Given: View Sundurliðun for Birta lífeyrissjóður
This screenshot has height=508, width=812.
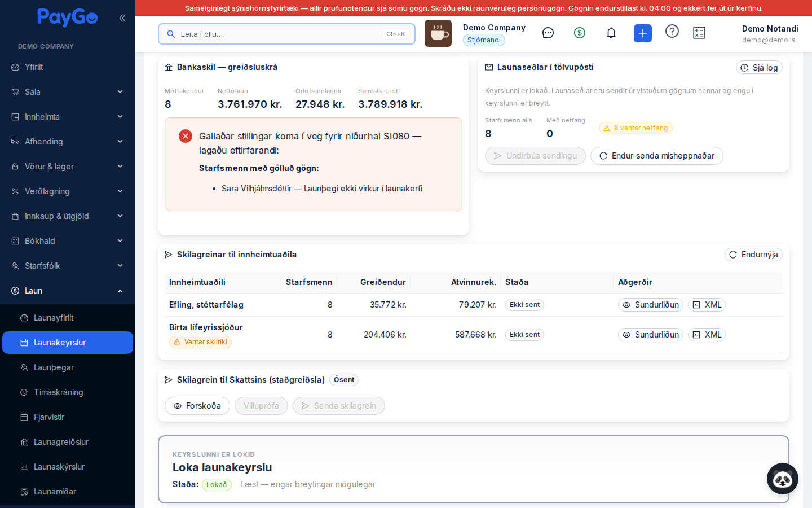Looking at the screenshot, I should pyautogui.click(x=651, y=335).
